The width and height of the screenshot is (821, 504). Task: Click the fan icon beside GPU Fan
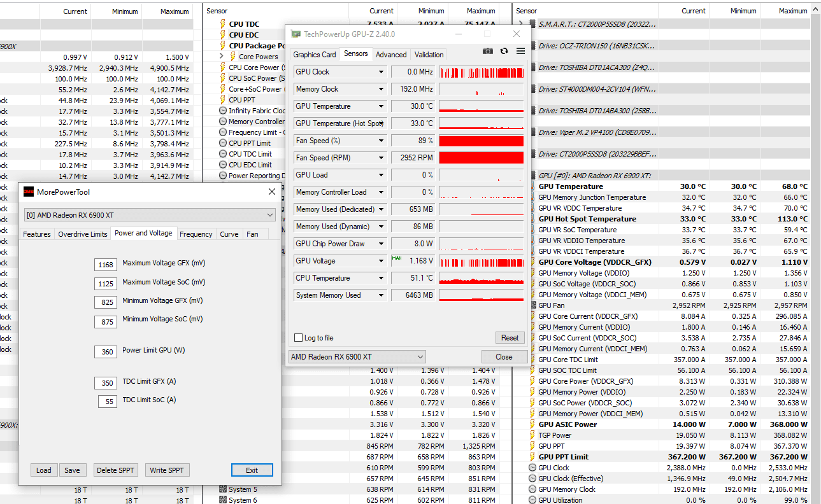[532, 305]
